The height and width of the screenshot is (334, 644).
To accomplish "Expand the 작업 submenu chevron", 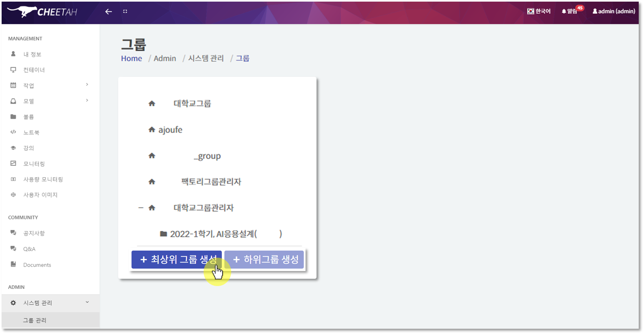I will coord(87,85).
